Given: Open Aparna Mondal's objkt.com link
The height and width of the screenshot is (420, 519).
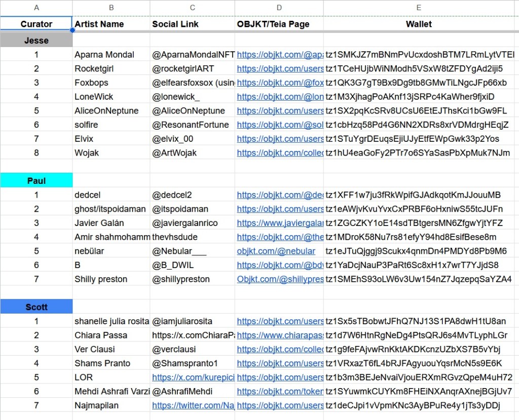Looking at the screenshot, I should coord(280,55).
